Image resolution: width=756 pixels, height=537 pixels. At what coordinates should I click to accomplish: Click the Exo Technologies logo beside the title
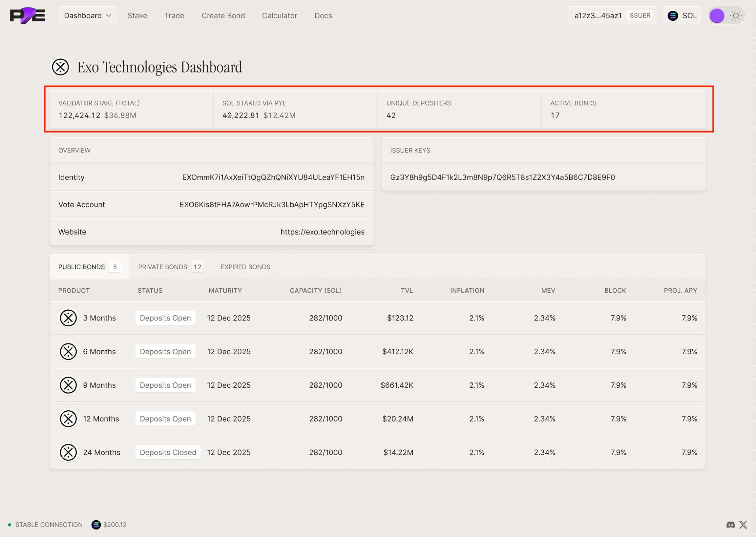point(60,67)
